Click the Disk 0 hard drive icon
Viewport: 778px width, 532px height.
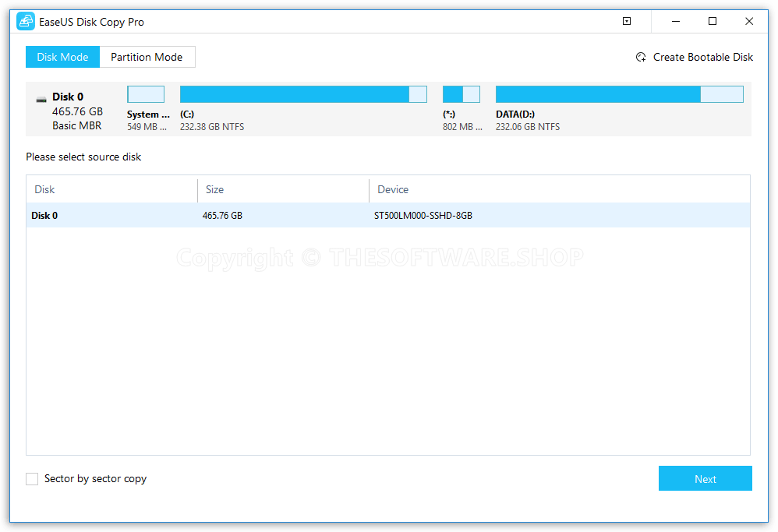(x=41, y=100)
